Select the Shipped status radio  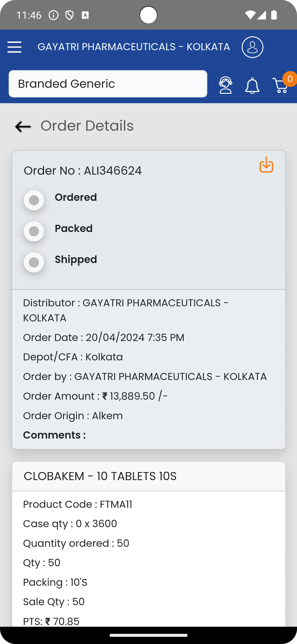coord(34,262)
